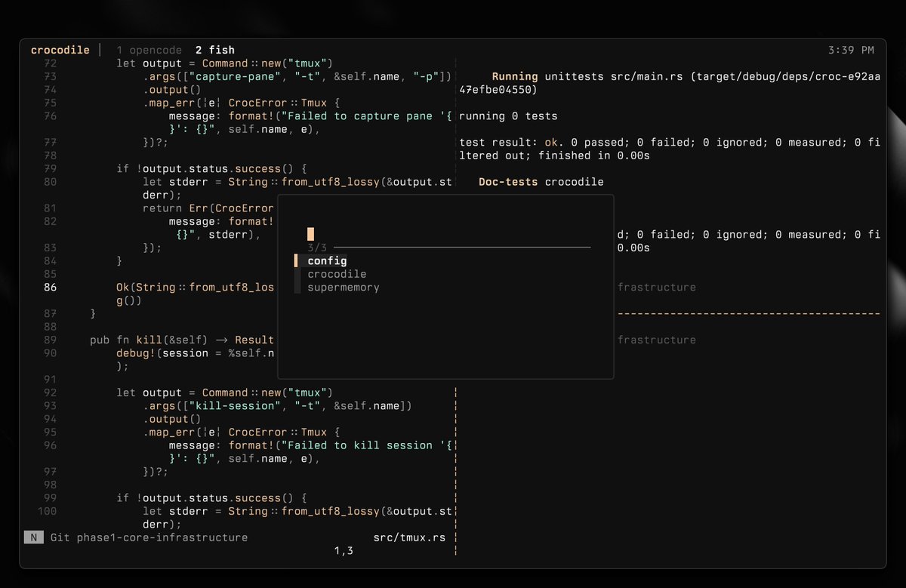
Task: Click the picker prompt cursor block
Action: click(310, 234)
